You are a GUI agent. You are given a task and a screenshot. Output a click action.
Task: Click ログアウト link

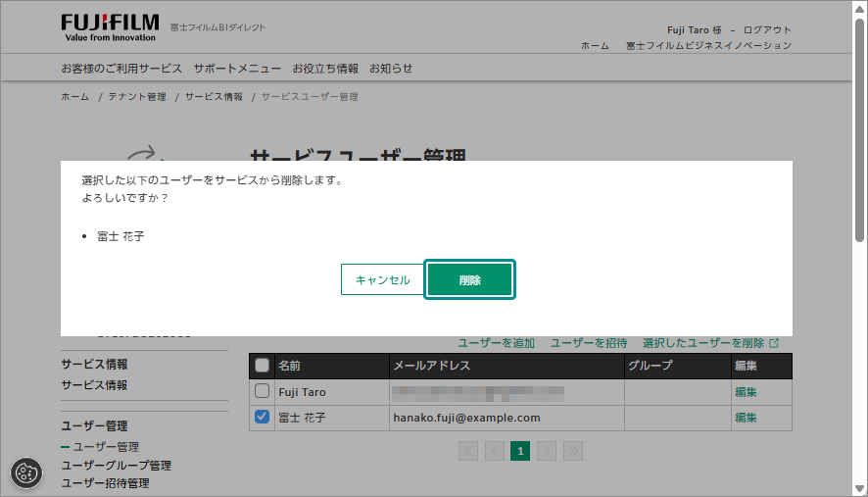click(x=767, y=30)
